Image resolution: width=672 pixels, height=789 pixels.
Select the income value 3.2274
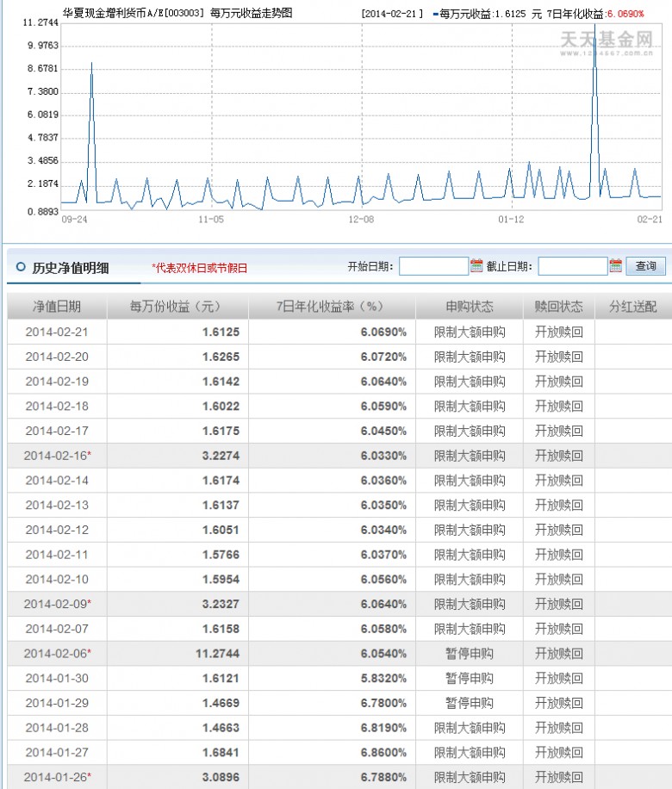click(221, 456)
